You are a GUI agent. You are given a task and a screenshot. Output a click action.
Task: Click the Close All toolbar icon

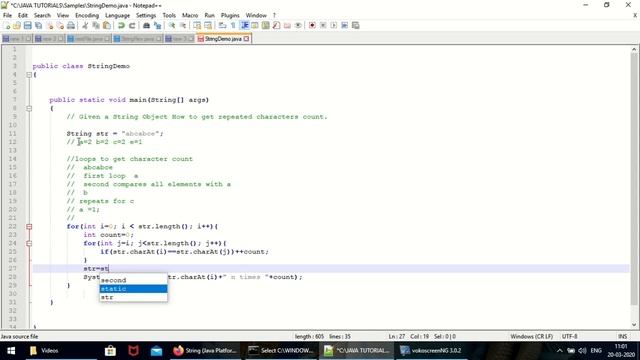coord(60,25)
